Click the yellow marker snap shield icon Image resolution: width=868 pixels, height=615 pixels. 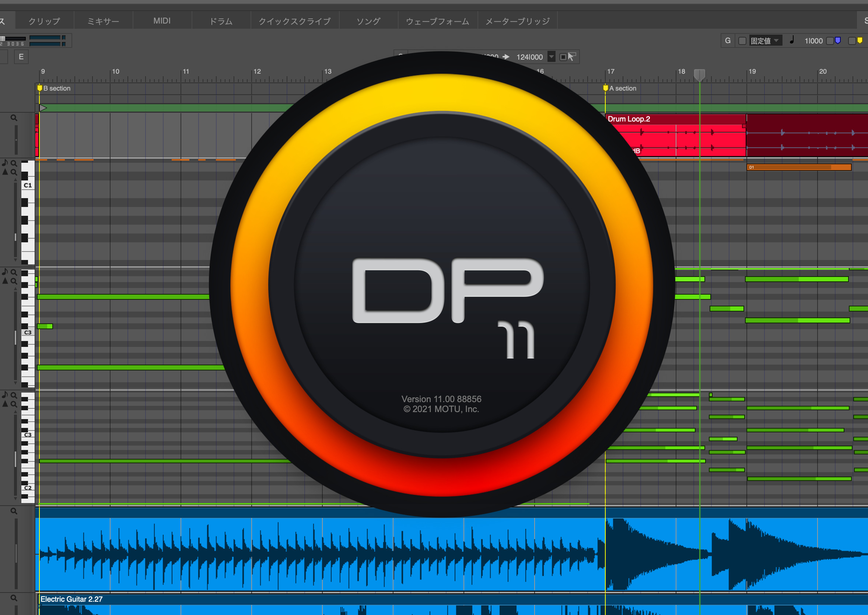click(860, 41)
